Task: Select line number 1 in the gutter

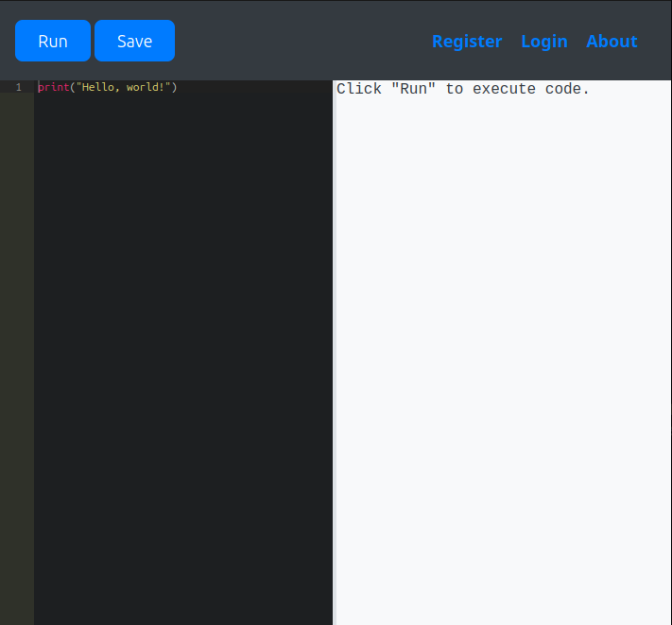Action: click(x=18, y=87)
